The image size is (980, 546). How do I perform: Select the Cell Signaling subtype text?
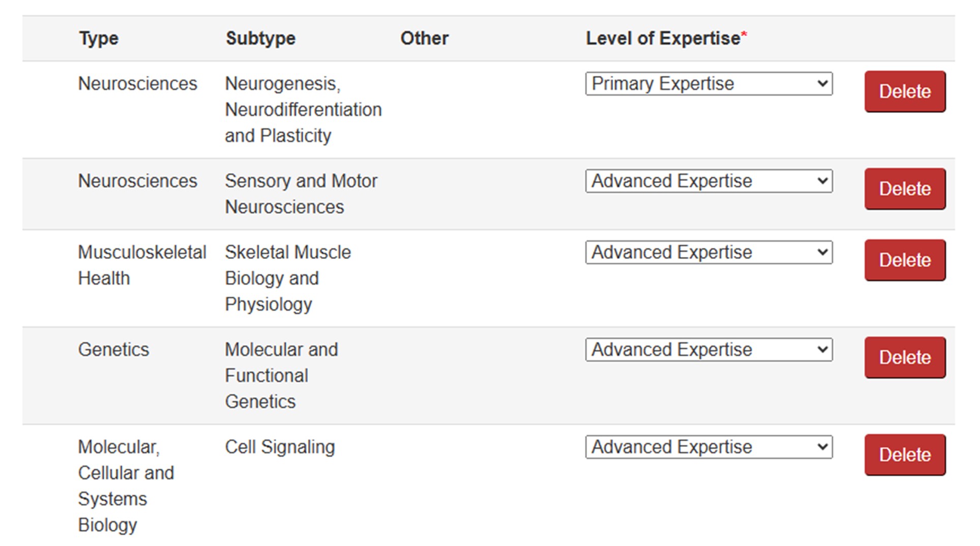point(280,447)
